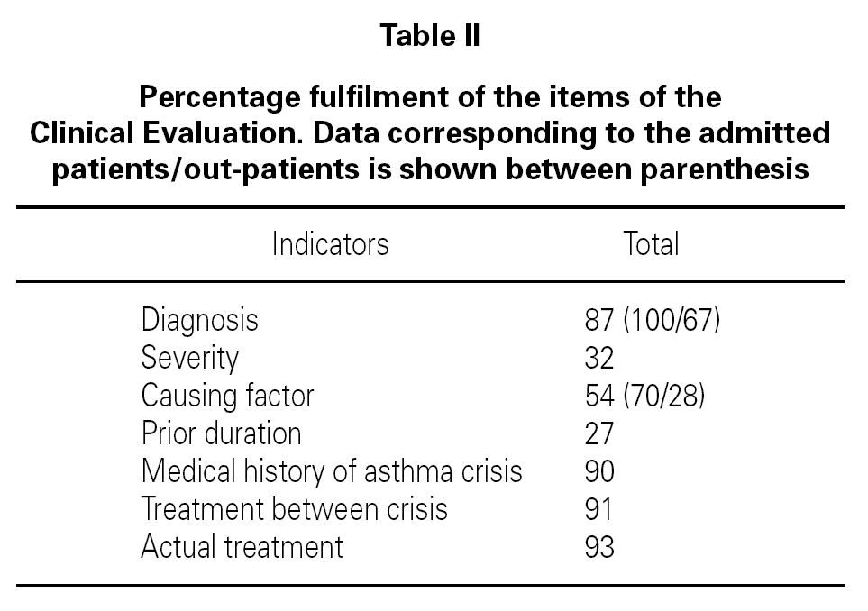868x611 pixels.
Task: Click the "Indicators" column header
Action: click(330, 244)
